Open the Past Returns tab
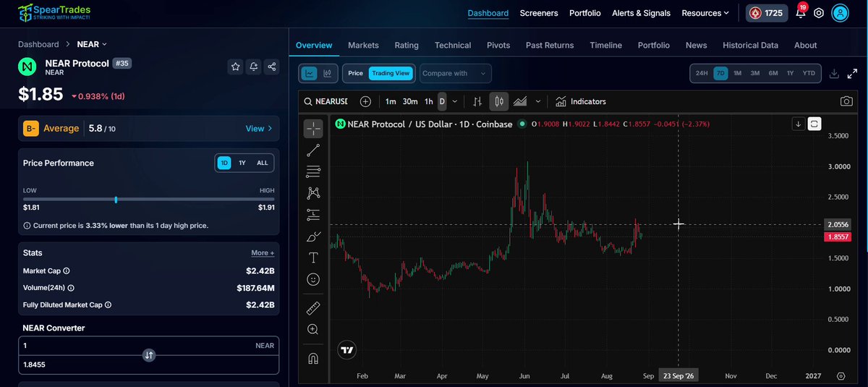The image size is (868, 387). click(x=550, y=45)
